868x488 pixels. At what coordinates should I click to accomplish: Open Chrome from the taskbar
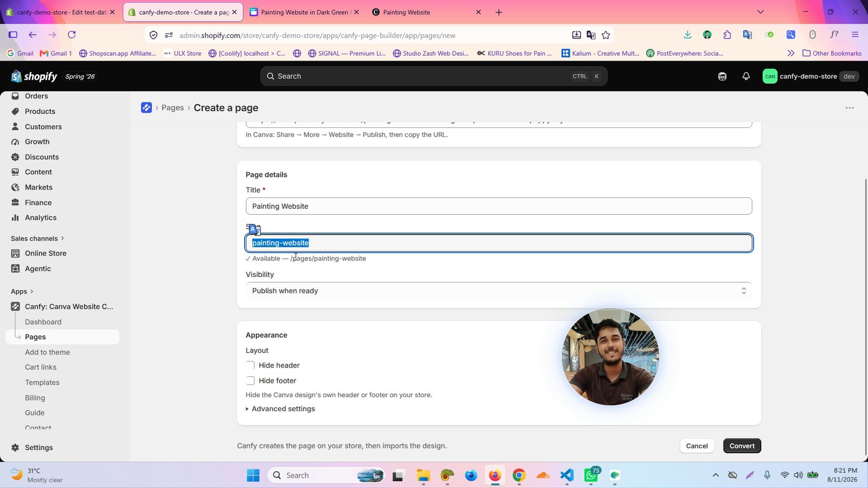click(x=519, y=475)
